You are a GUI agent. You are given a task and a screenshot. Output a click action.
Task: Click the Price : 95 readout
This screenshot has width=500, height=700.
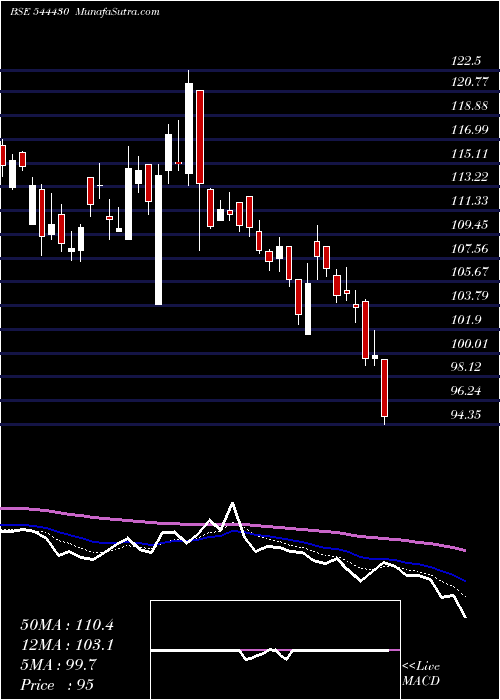coord(57,685)
